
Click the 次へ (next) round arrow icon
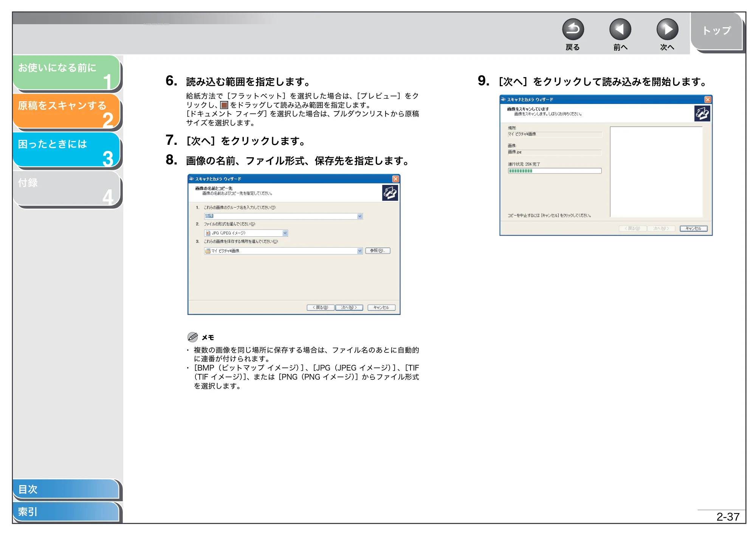[x=667, y=29]
